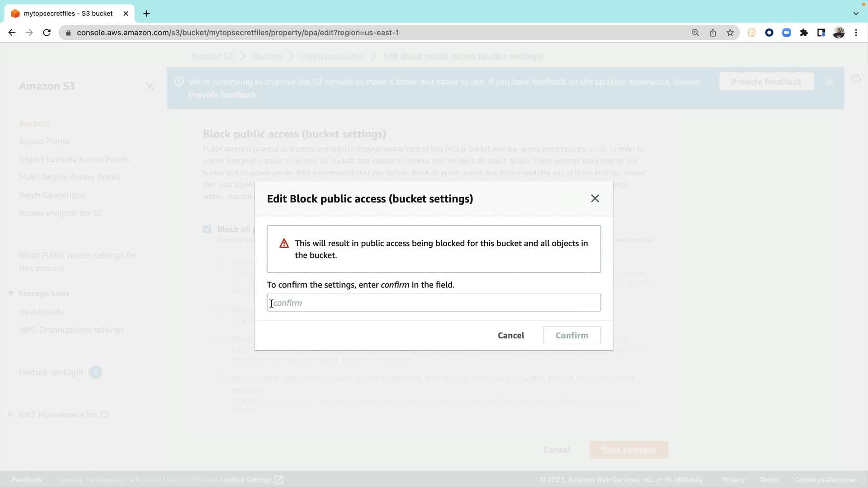Bookmark this page using the star icon
Image resolution: width=868 pixels, height=488 pixels.
point(730,33)
